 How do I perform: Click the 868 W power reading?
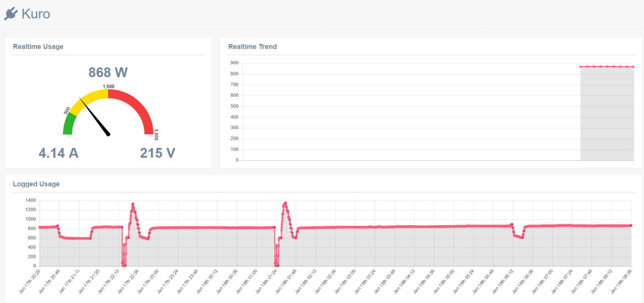108,72
